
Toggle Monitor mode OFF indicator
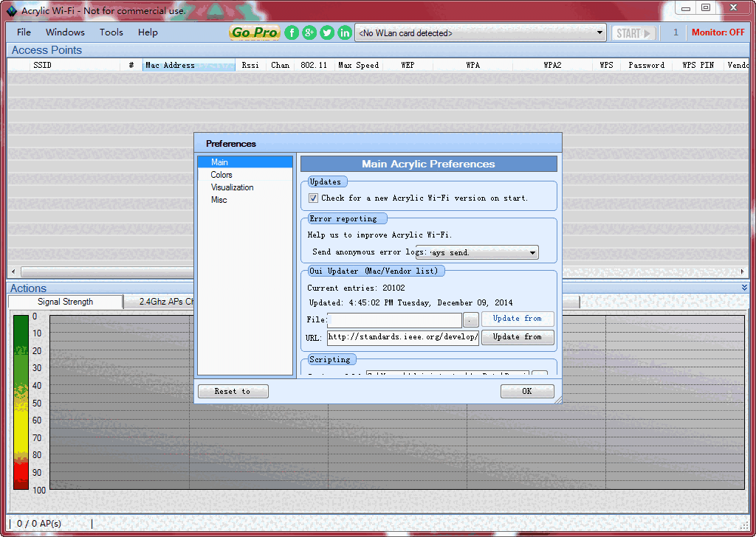coord(718,32)
